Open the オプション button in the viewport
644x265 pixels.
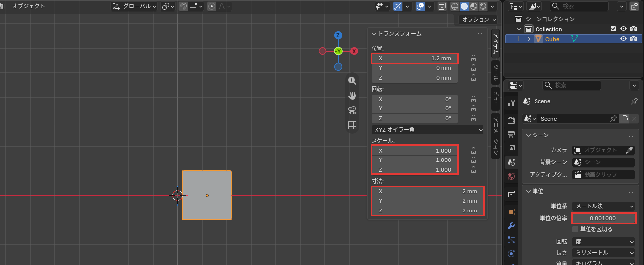coord(478,20)
